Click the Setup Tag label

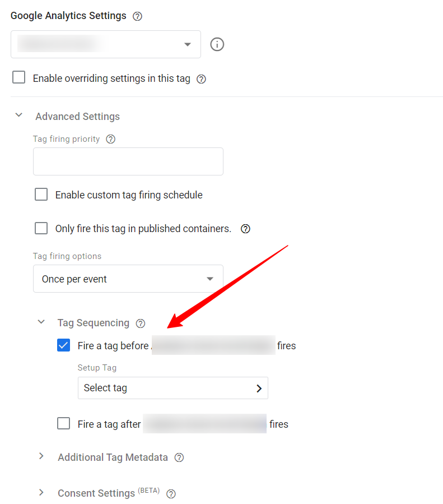click(97, 368)
